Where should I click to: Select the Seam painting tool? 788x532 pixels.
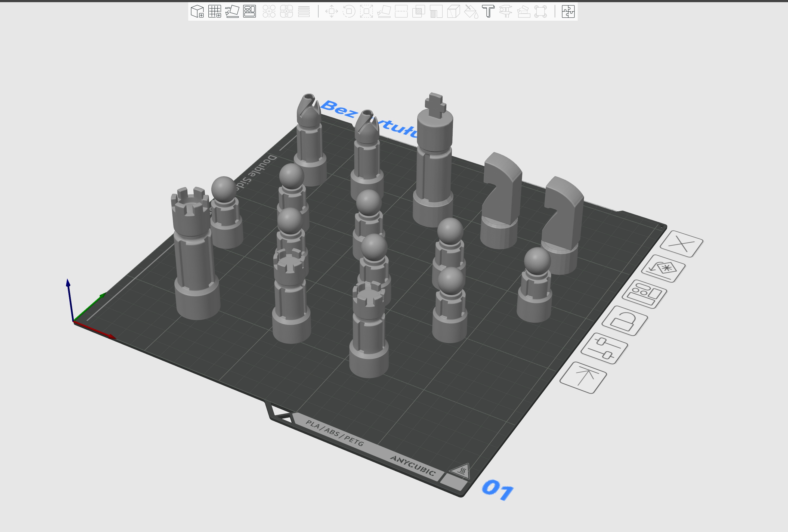453,11
